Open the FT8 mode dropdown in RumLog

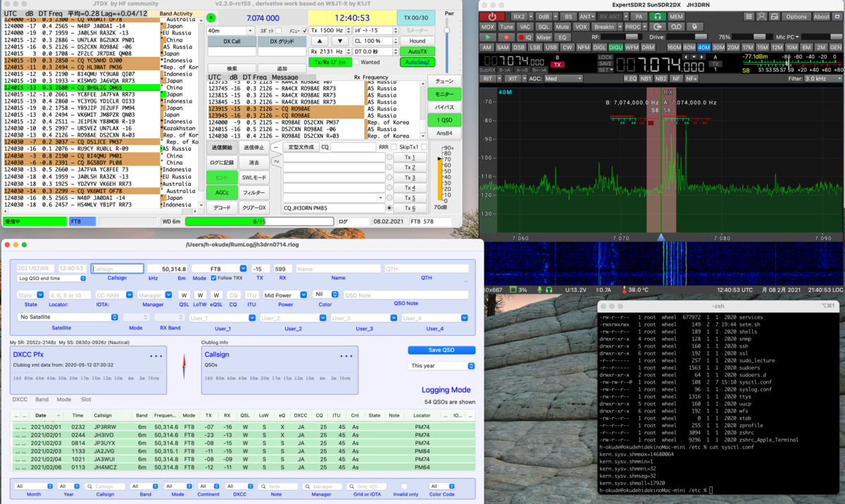click(x=220, y=268)
